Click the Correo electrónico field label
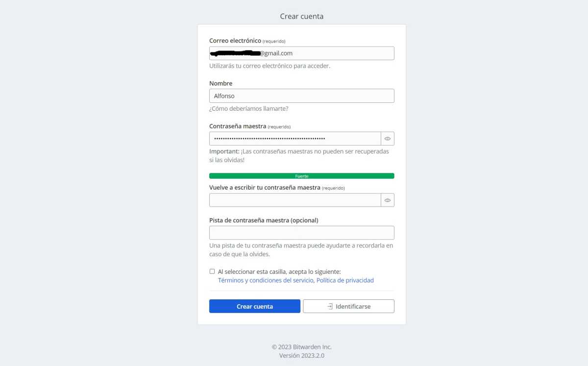588x366 pixels. 235,41
